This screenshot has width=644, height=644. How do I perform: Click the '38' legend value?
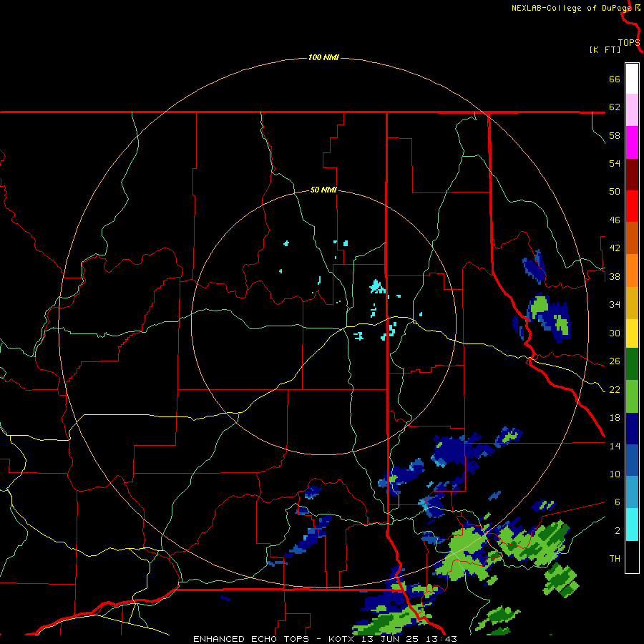pos(615,276)
